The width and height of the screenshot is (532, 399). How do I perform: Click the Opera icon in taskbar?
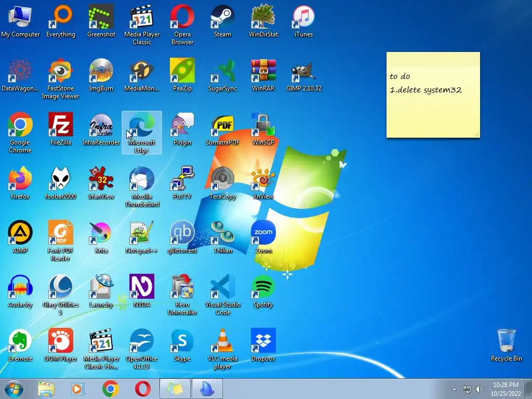pyautogui.click(x=143, y=389)
